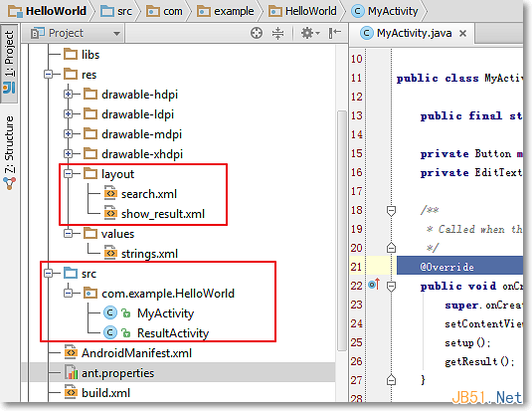This screenshot has width=532, height=411.
Task: Click the MyActivity class icon
Action: click(x=110, y=312)
